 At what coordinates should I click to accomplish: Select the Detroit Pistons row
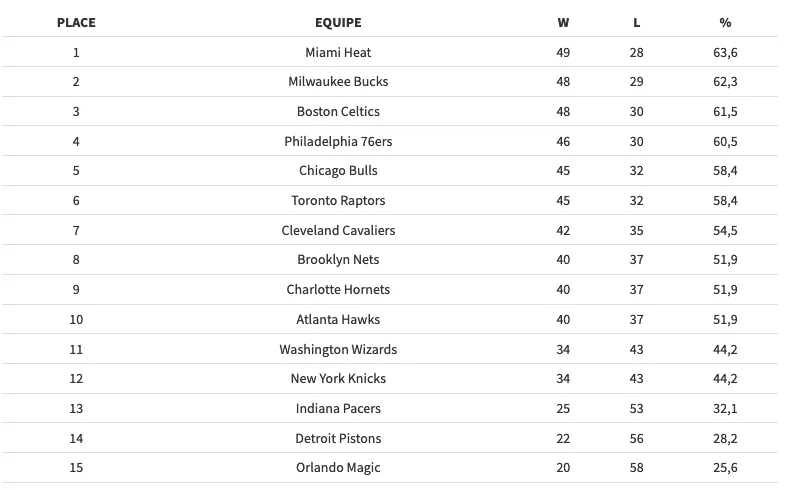[x=338, y=438]
